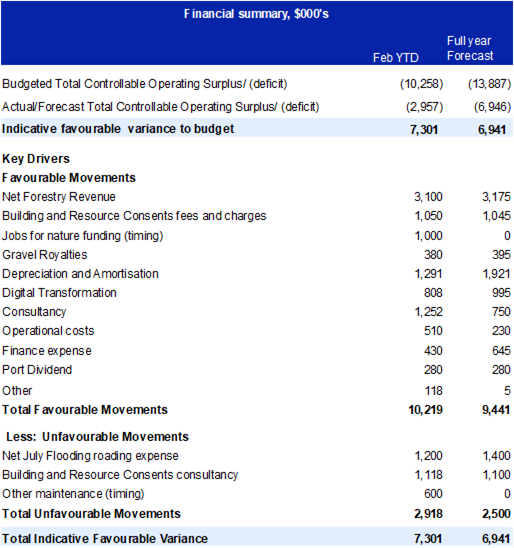Select Other maintenance (timing) Feb YTD value 600

click(433, 494)
